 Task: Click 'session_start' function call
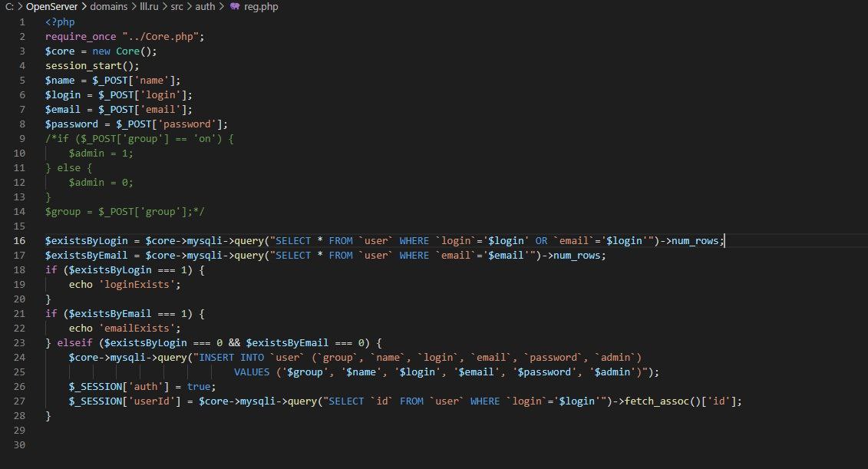[x=84, y=66]
